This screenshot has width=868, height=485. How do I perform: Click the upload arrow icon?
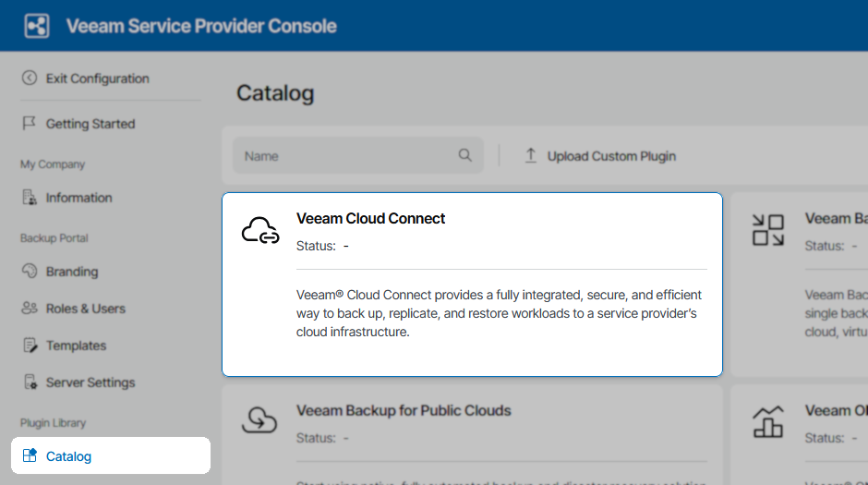pos(530,155)
